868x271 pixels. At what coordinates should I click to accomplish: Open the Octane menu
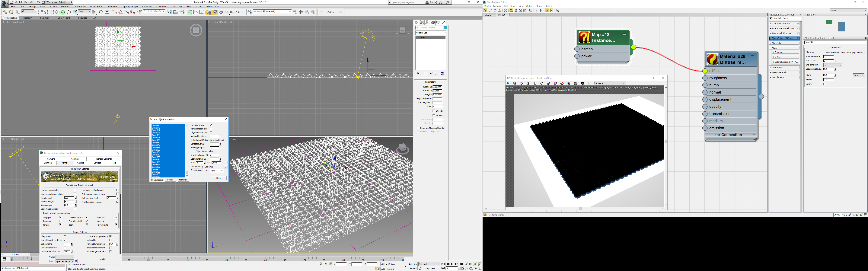pos(199,6)
